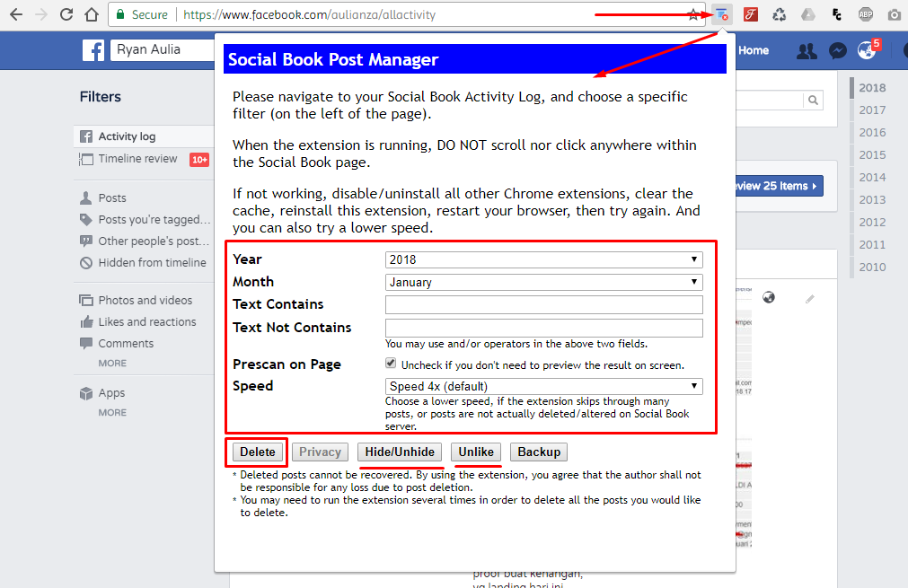Open the Speed 4x (default) dropdown
The width and height of the screenshot is (908, 588).
543,386
